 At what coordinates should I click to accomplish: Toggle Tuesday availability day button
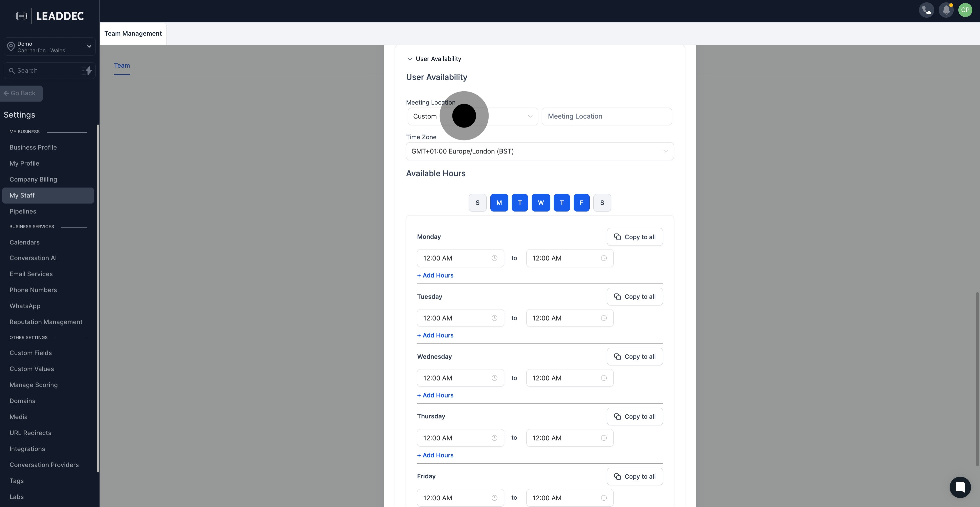(520, 203)
